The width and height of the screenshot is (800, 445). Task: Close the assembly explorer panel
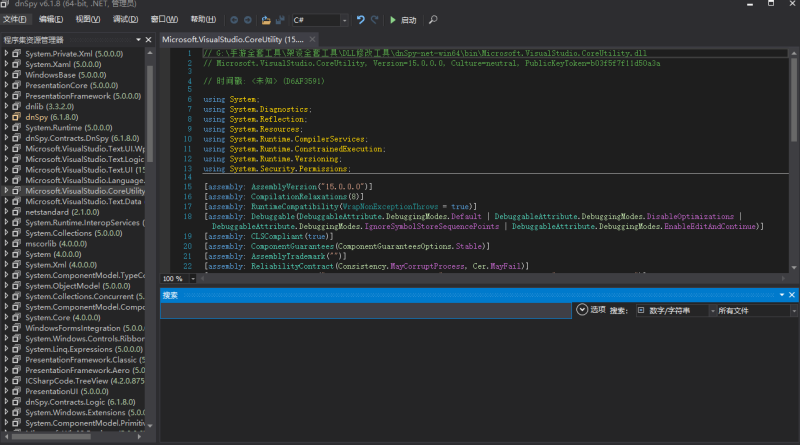(148, 40)
